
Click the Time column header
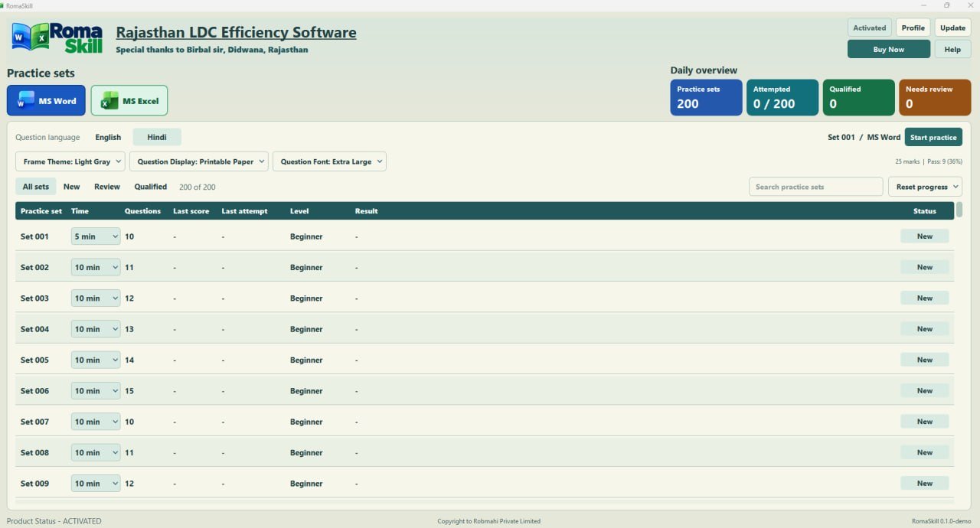point(80,211)
